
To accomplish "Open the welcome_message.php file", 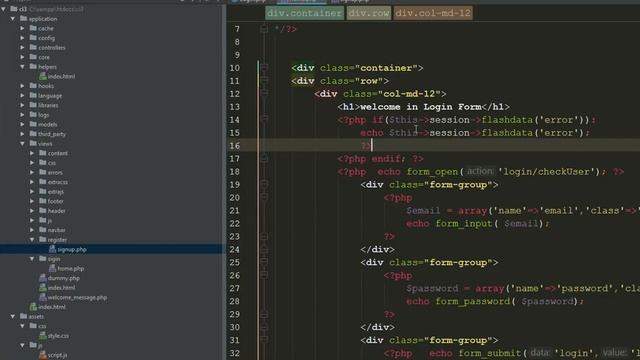I will (x=73, y=298).
